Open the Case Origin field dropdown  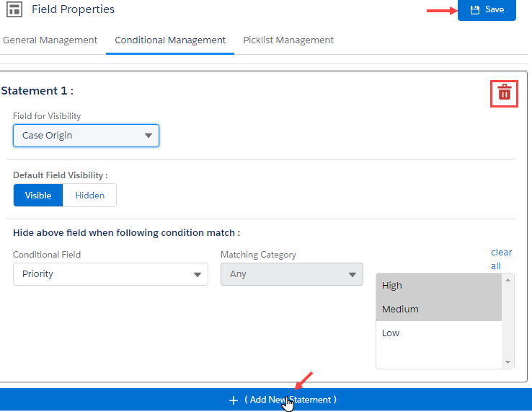click(x=86, y=136)
